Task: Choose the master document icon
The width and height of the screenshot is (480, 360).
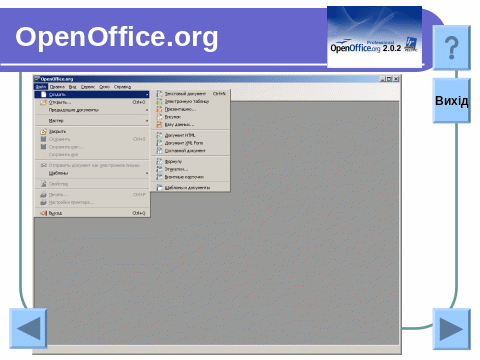Action: tap(159, 151)
